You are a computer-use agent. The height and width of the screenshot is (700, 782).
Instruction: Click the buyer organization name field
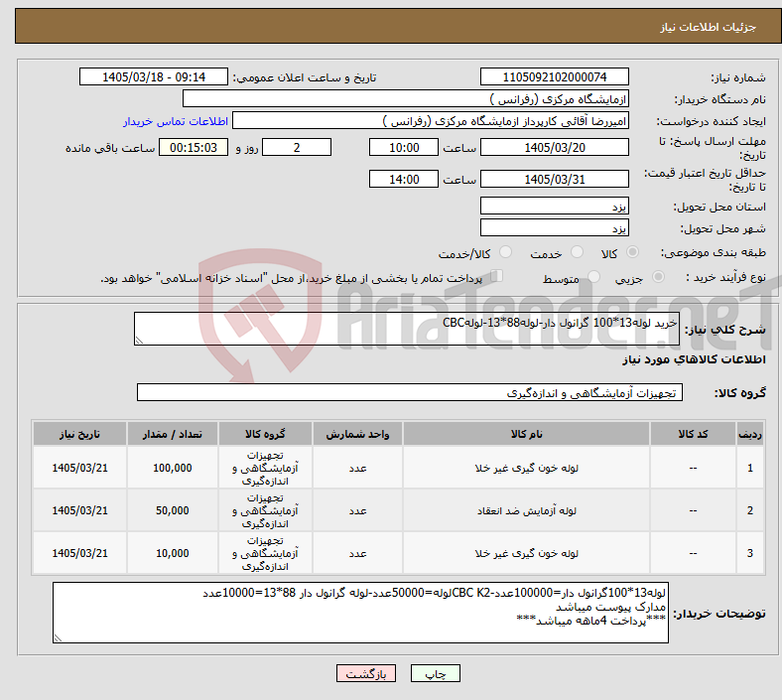point(406,98)
